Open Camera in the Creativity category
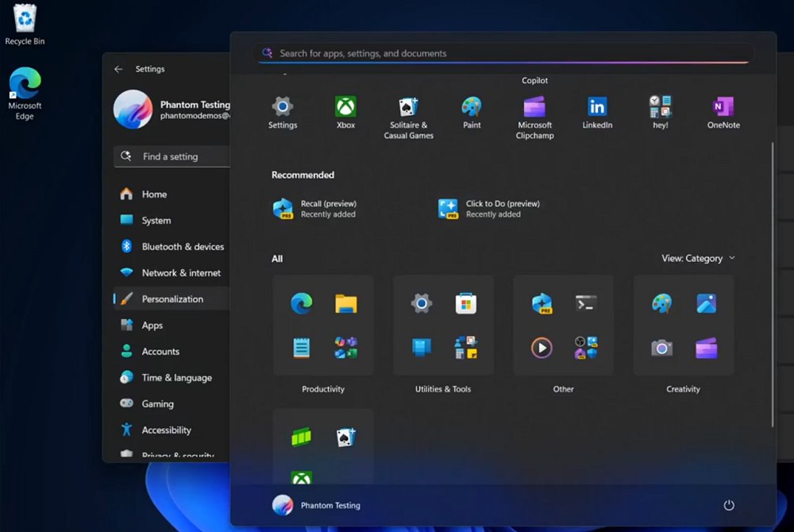Screen dimensions: 794x532 point(661,348)
